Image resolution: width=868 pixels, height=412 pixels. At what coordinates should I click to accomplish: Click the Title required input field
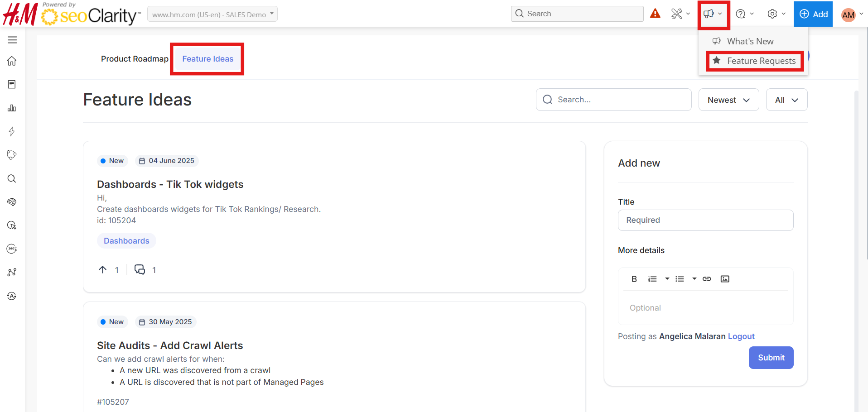(705, 220)
